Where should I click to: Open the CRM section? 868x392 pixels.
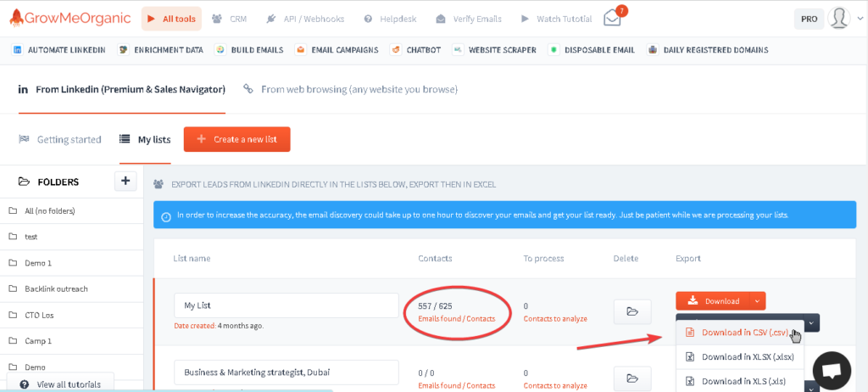[x=230, y=19]
